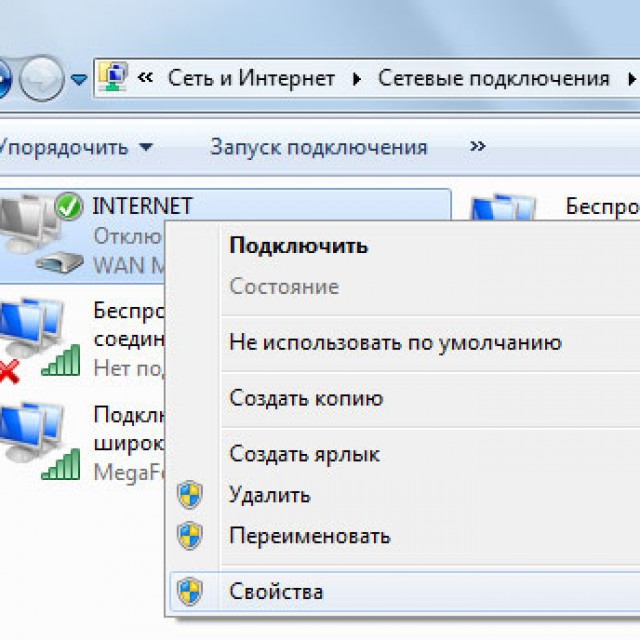Image resolution: width=640 pixels, height=640 pixels.
Task: Expand arrow after 'Сеть и Интернет'
Action: pos(356,79)
